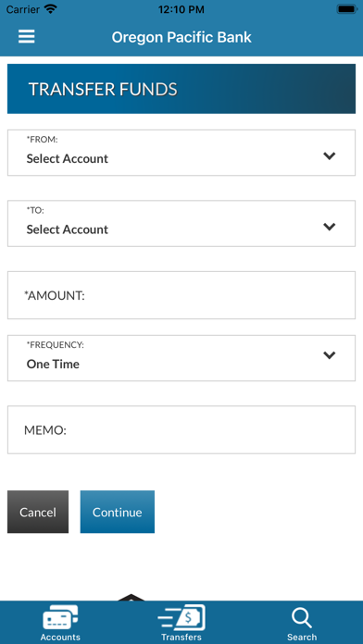Switch to the Accounts tab label
363x644 pixels.
[60, 637]
